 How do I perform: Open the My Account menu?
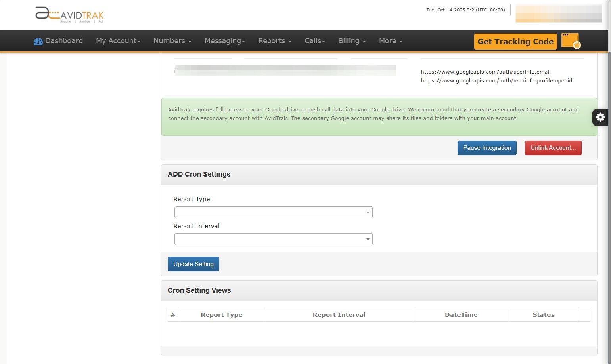(118, 41)
